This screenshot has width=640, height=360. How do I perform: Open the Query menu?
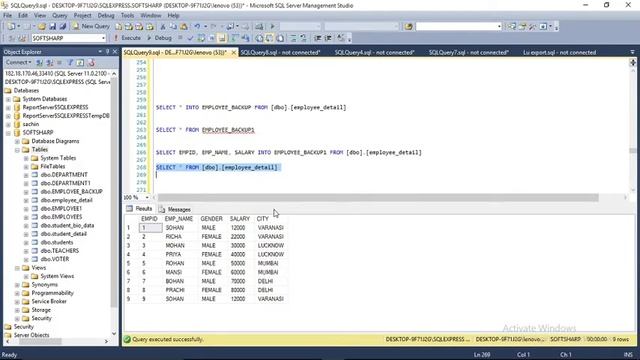tap(60, 16)
